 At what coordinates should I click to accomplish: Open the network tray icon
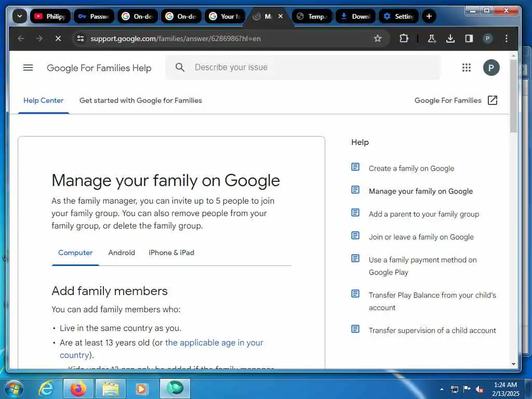(454, 389)
